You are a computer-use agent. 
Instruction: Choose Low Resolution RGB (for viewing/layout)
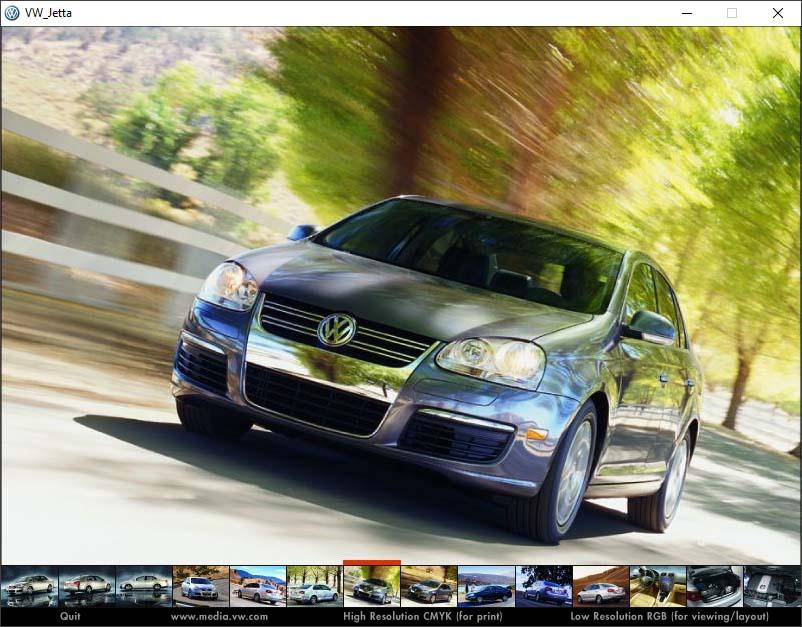pyautogui.click(x=670, y=616)
